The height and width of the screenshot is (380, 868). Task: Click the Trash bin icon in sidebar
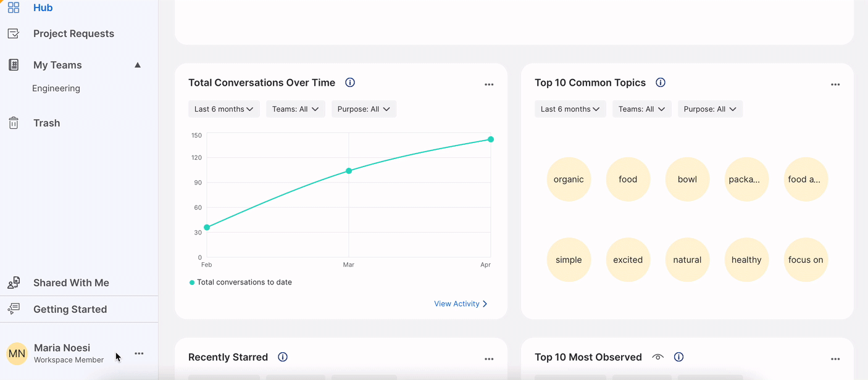pyautogui.click(x=14, y=123)
